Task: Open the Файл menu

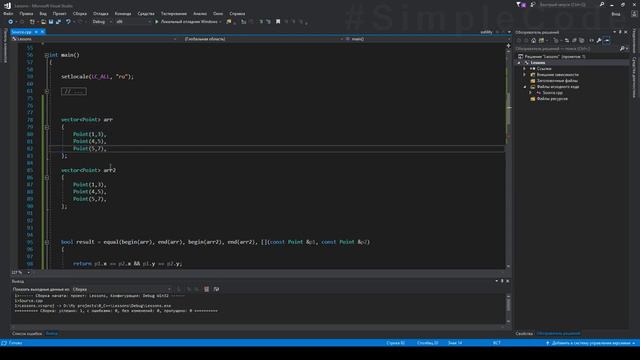Action: click(8, 13)
